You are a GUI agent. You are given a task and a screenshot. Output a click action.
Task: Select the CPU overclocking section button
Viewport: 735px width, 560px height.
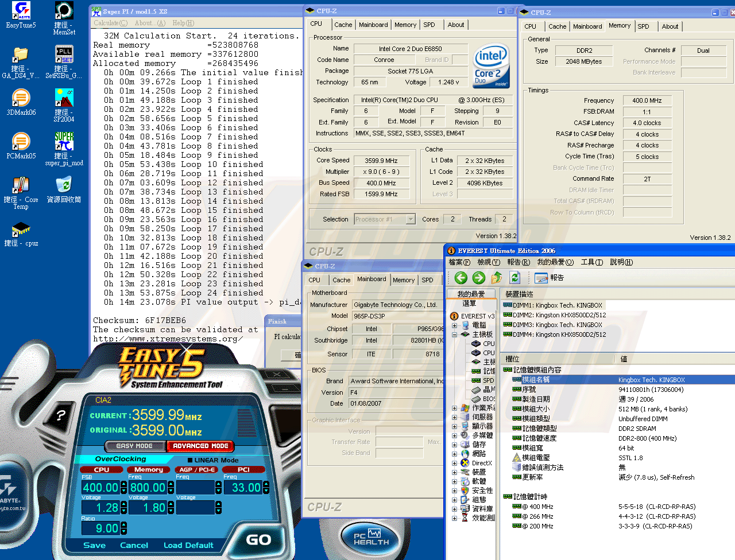[x=102, y=470]
